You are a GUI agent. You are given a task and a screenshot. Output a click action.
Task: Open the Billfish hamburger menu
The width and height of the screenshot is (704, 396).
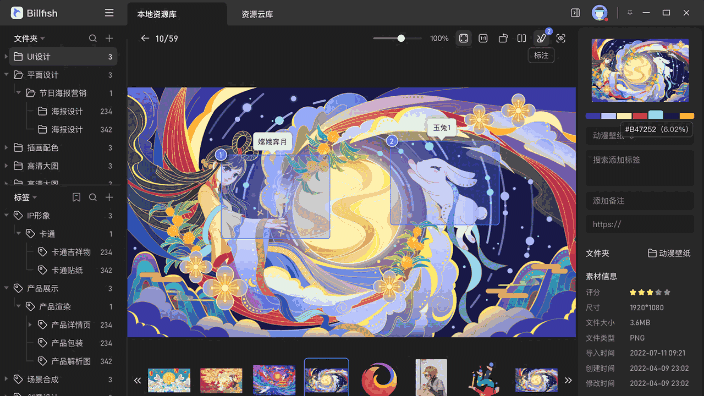tap(109, 13)
